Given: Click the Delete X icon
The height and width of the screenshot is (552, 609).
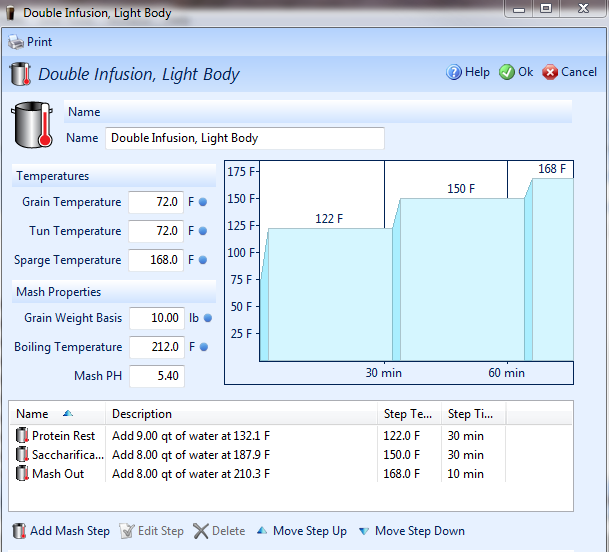Looking at the screenshot, I should click(201, 531).
